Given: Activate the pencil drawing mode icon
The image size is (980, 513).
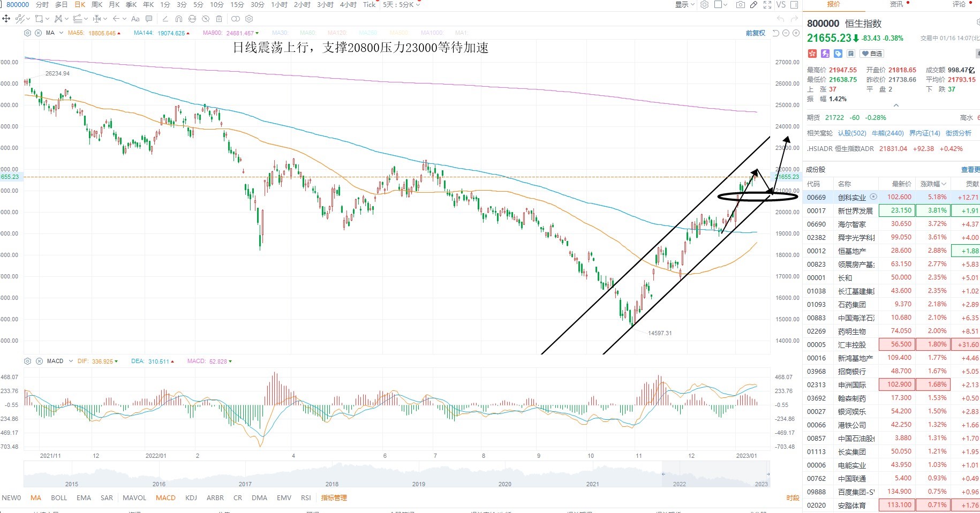Looking at the screenshot, I should click(x=753, y=5).
